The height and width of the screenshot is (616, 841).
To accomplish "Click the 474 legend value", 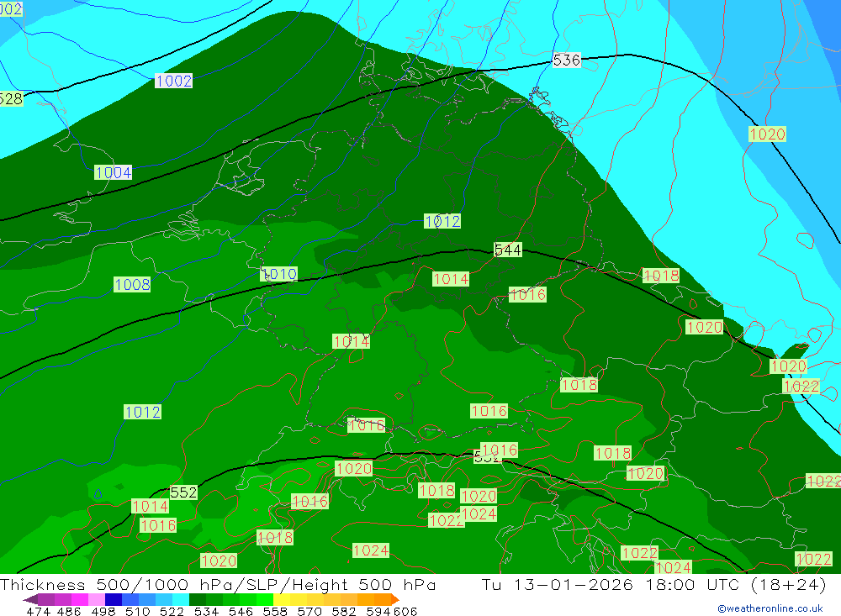I will [x=38, y=611].
